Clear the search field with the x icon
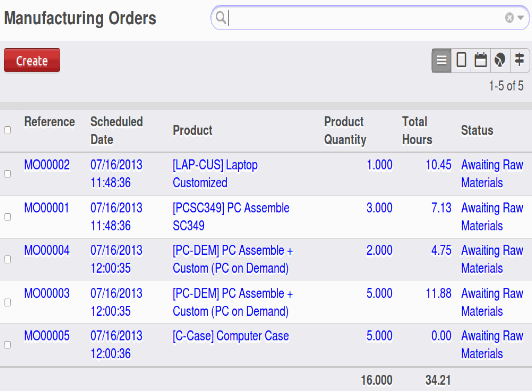Image resolution: width=532 pixels, height=391 pixels. pos(509,18)
